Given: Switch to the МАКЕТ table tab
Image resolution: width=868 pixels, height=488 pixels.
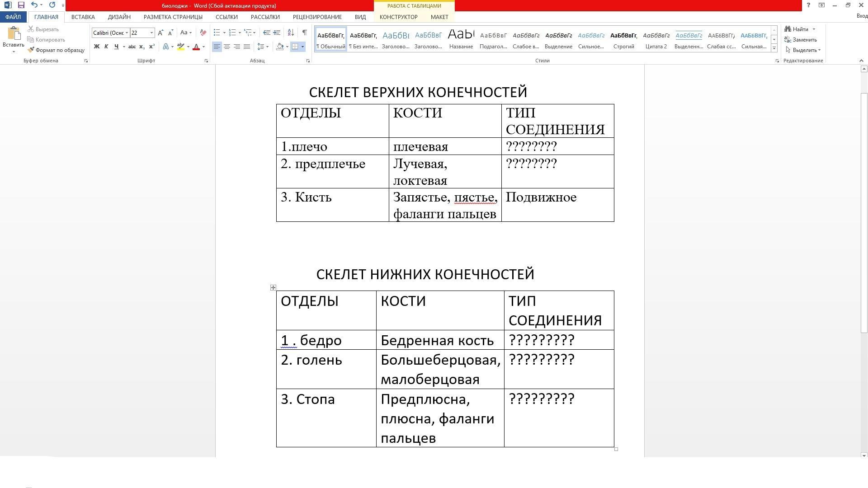Looking at the screenshot, I should click(x=439, y=17).
